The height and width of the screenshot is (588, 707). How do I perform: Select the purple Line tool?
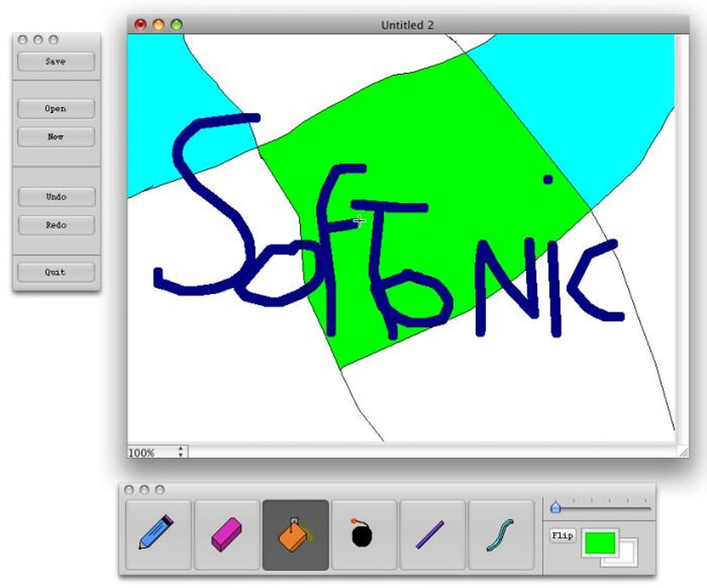tap(433, 535)
